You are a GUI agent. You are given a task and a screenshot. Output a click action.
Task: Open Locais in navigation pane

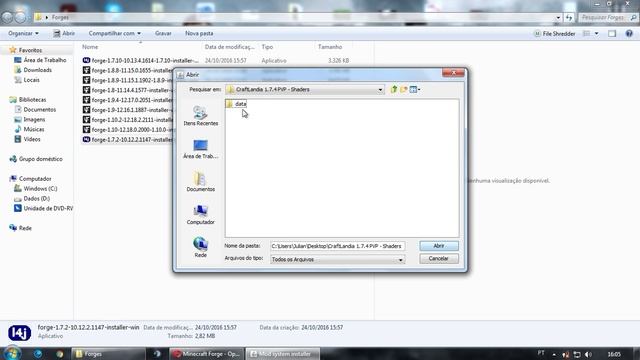tap(27, 80)
